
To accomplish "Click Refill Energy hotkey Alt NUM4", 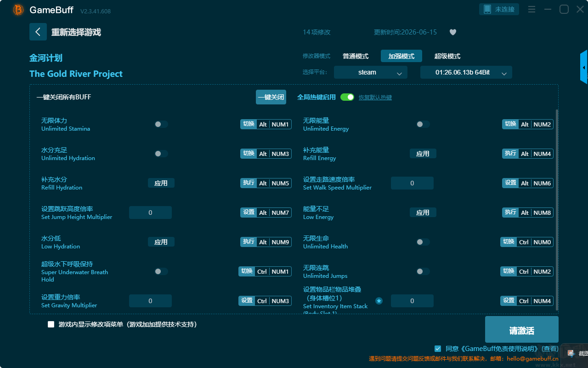I will (x=528, y=154).
